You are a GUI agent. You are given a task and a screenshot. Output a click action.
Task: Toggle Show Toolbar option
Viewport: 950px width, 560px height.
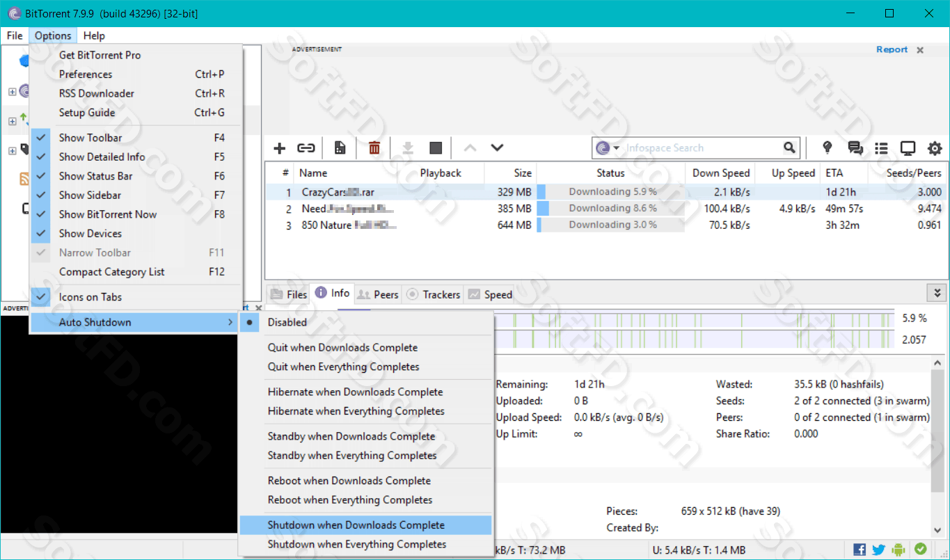136,138
